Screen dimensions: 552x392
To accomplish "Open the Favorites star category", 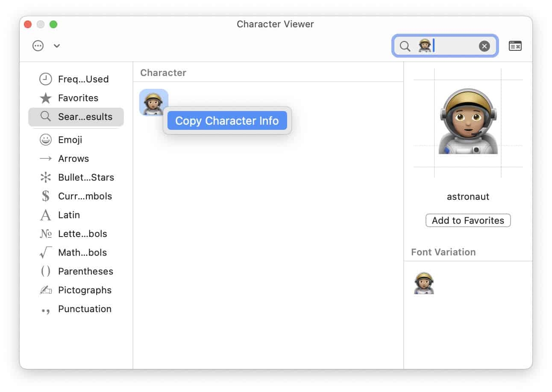I will (78, 98).
